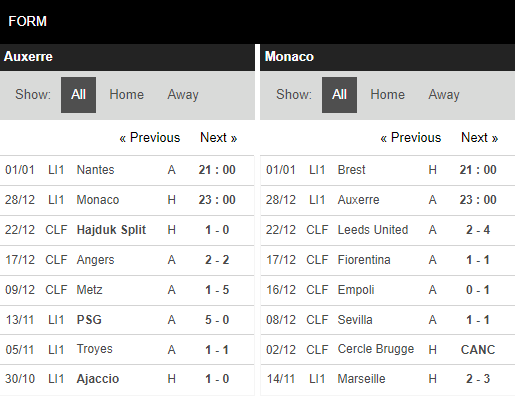Click the Nantes upcoming fixture
This screenshot has height=416, width=515.
point(127,170)
